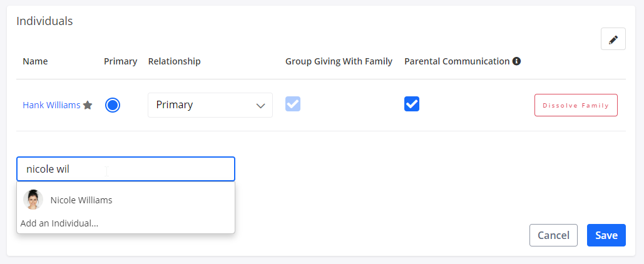Viewport: 644px width, 264px height.
Task: Choose the 'Add an Individual...' option
Action: tap(59, 223)
